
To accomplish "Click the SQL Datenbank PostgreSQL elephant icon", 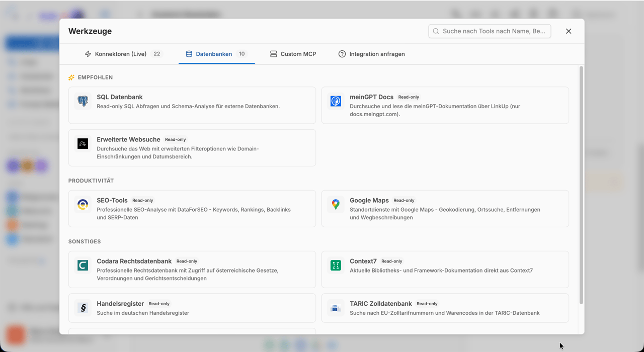I will tap(83, 101).
